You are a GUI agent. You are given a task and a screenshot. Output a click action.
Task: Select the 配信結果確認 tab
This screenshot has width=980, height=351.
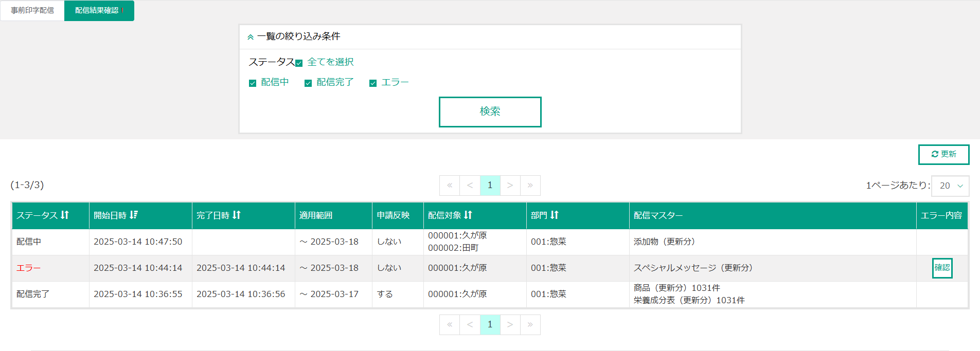[97, 10]
